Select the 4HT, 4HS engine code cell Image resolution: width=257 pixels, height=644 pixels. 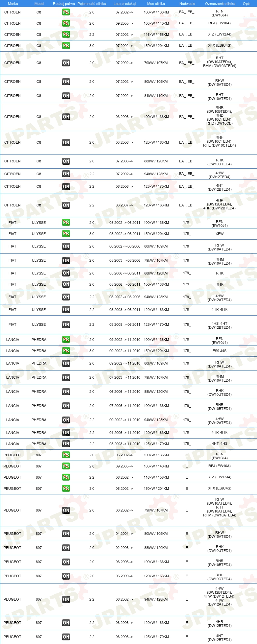click(220, 443)
